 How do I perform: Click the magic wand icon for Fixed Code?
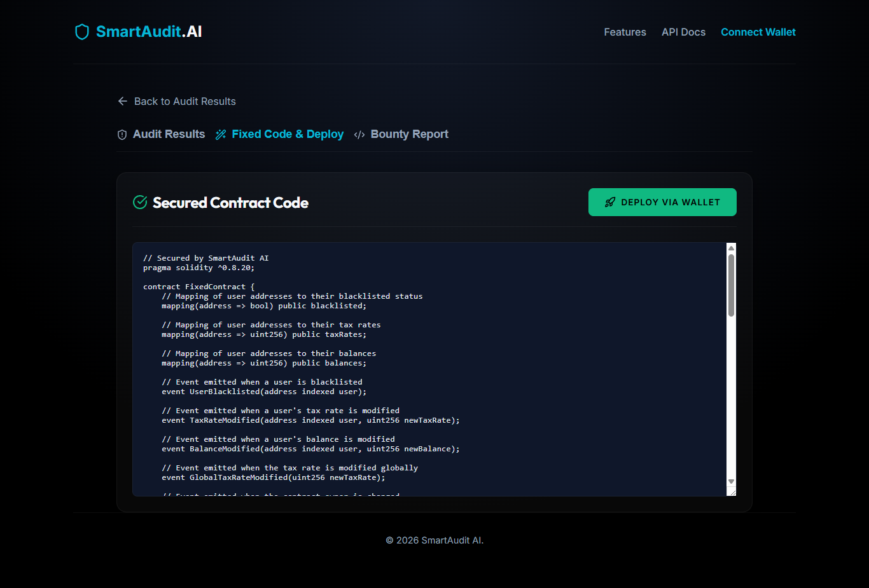[x=221, y=135]
